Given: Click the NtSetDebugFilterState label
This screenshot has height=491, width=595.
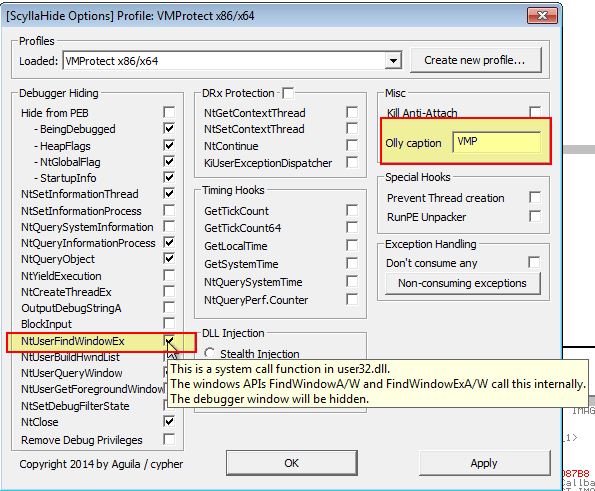Looking at the screenshot, I should 75,406.
